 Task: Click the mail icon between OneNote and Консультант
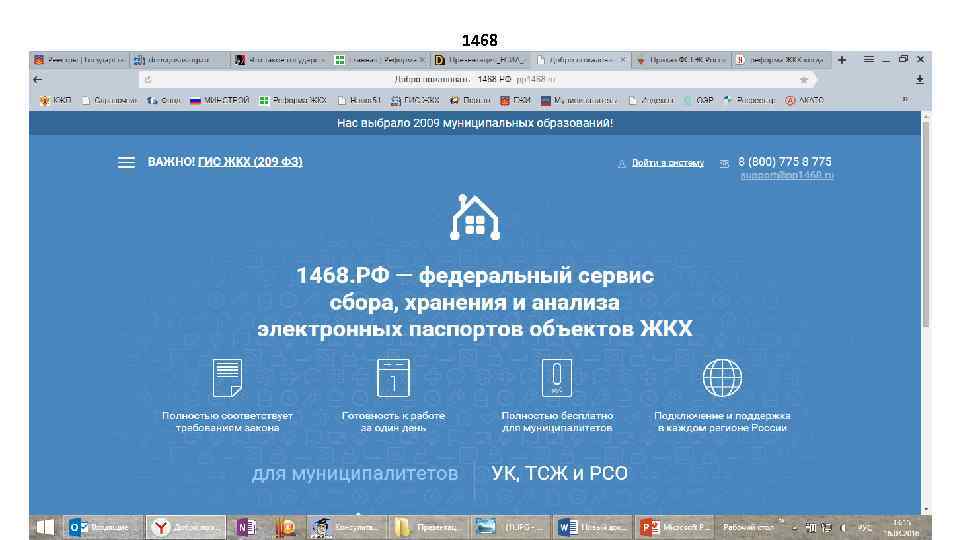tap(285, 527)
